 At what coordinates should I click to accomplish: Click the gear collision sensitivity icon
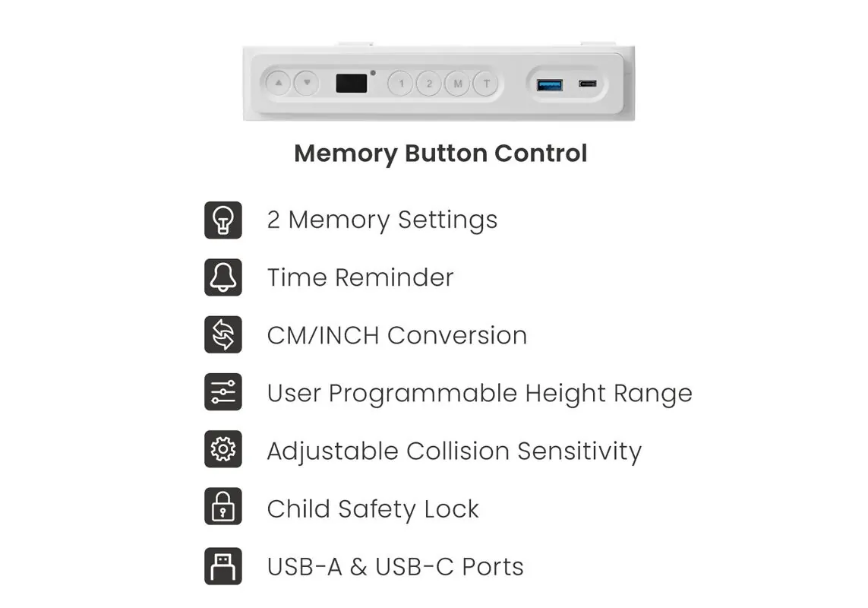[223, 449]
